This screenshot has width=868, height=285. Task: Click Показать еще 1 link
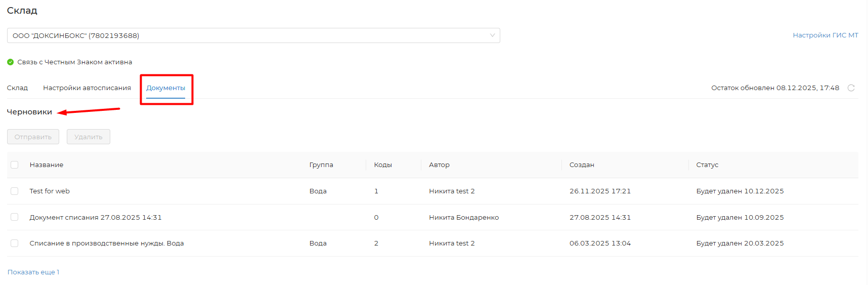[x=33, y=272]
